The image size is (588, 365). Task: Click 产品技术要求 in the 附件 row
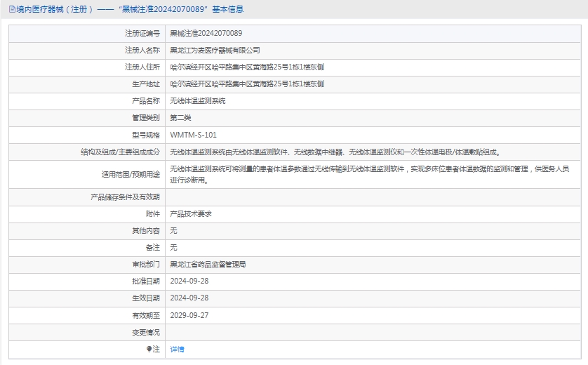click(x=191, y=213)
